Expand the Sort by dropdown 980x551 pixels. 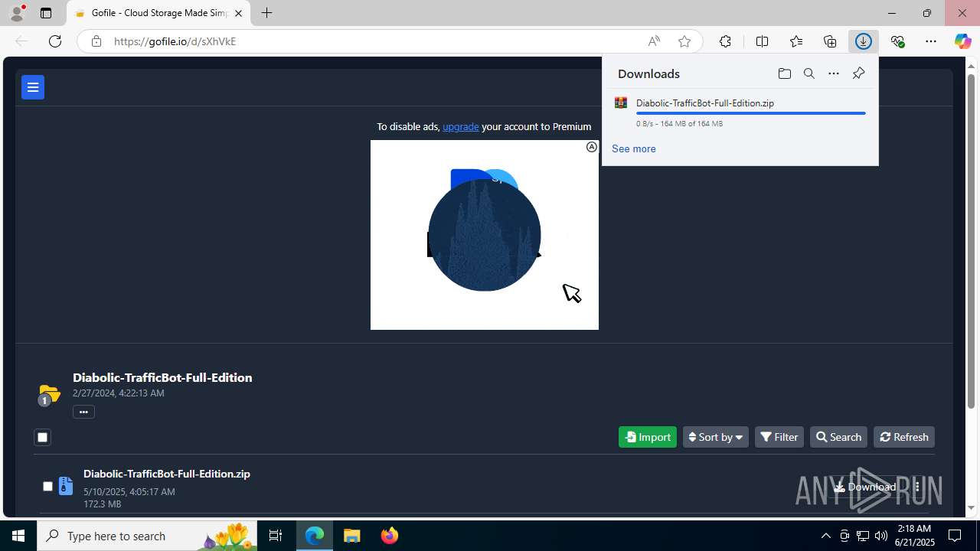coord(716,437)
